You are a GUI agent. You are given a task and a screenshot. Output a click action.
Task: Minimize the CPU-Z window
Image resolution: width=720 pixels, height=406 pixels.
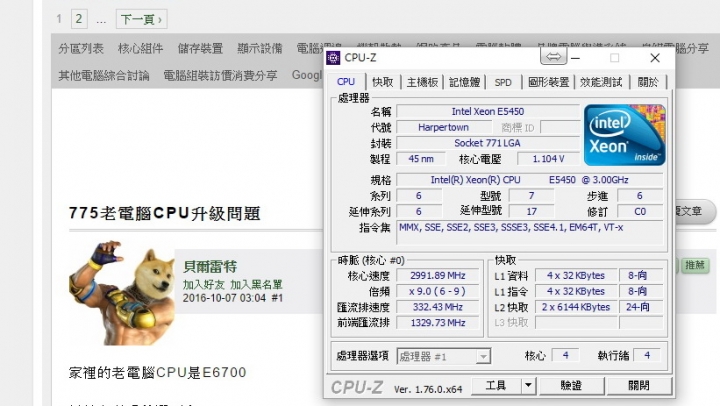pyautogui.click(x=575, y=58)
